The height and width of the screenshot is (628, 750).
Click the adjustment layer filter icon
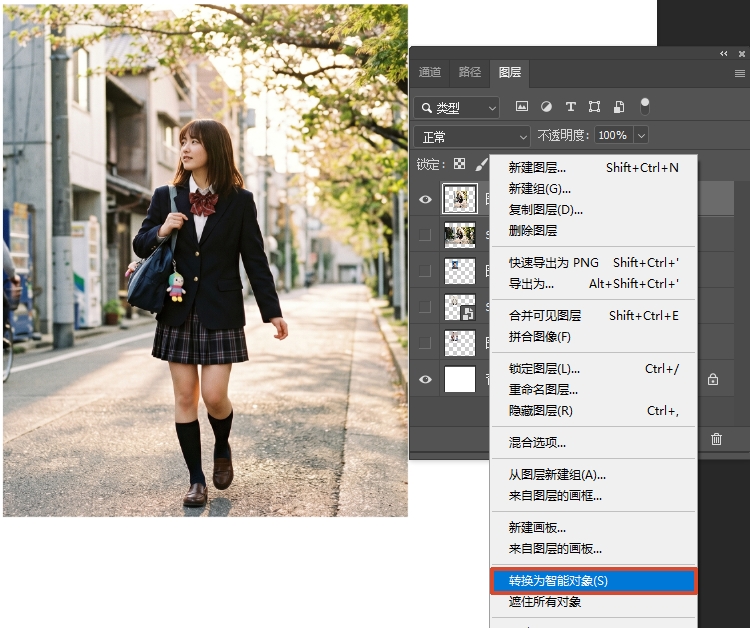point(546,107)
